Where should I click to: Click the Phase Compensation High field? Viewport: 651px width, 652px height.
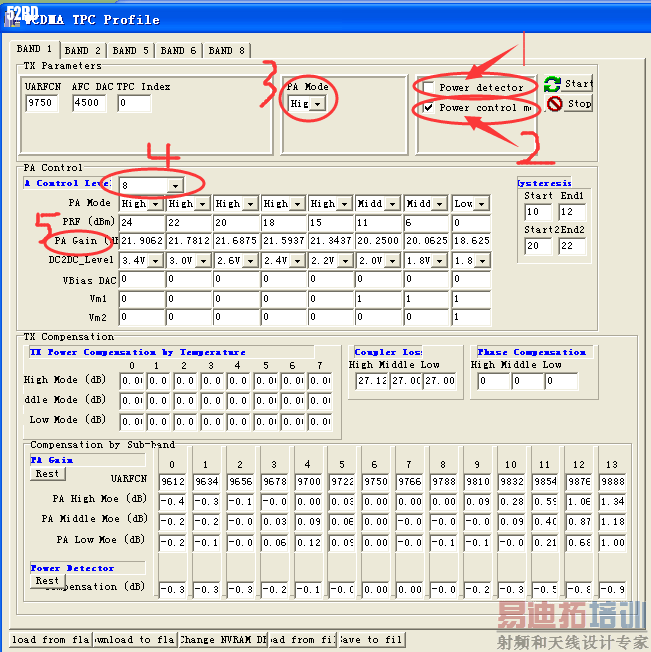click(493, 381)
